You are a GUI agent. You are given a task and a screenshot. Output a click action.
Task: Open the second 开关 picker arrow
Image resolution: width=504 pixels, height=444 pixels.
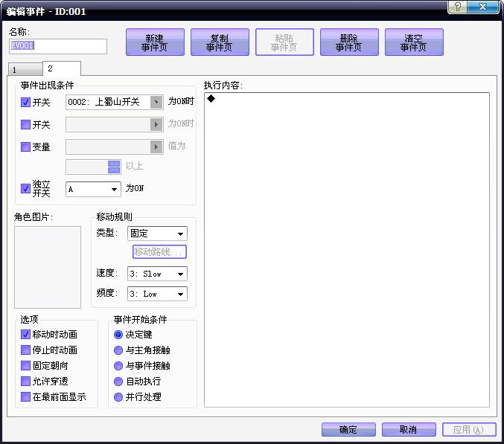point(156,124)
